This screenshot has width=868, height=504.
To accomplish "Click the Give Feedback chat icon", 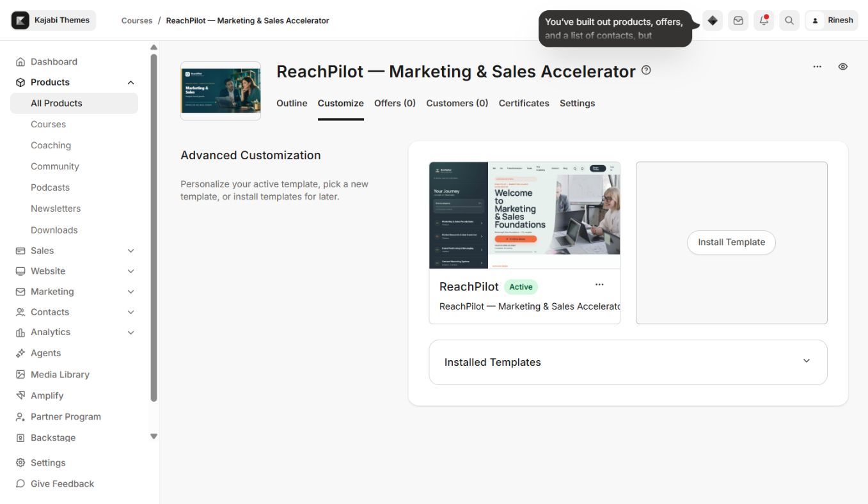I will click(x=20, y=484).
